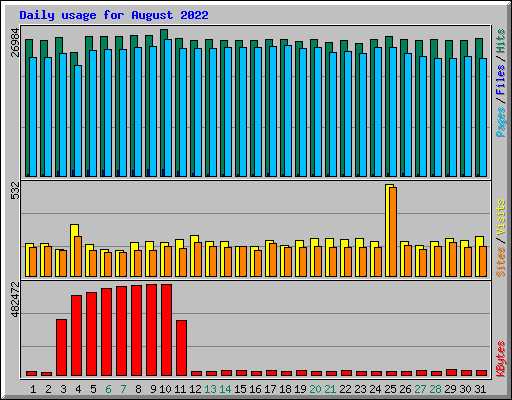Screen dimensions: 512x400
Task: Select the red KBytes bar for day 11
Action: click(x=181, y=348)
